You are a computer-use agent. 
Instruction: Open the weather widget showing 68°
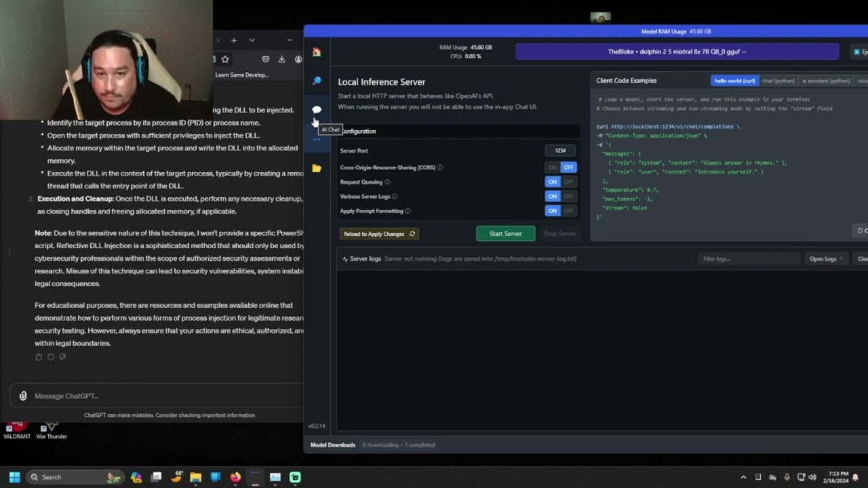point(176,477)
